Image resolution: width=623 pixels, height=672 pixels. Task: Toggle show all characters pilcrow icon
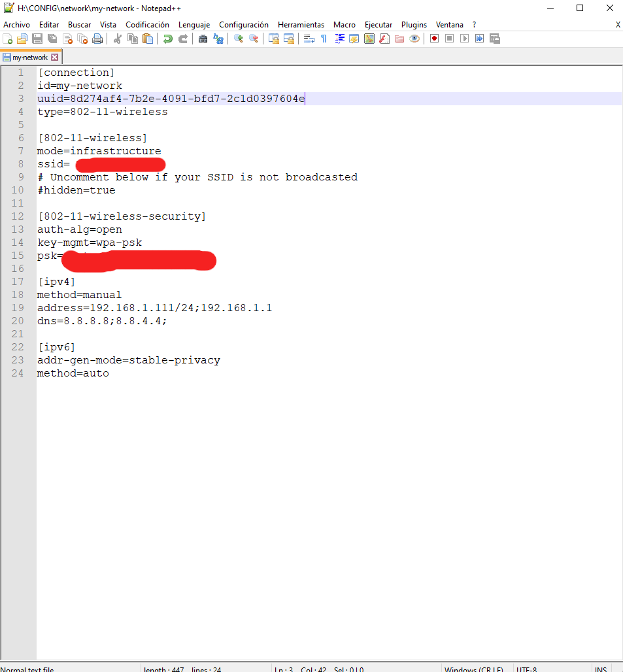tap(324, 39)
